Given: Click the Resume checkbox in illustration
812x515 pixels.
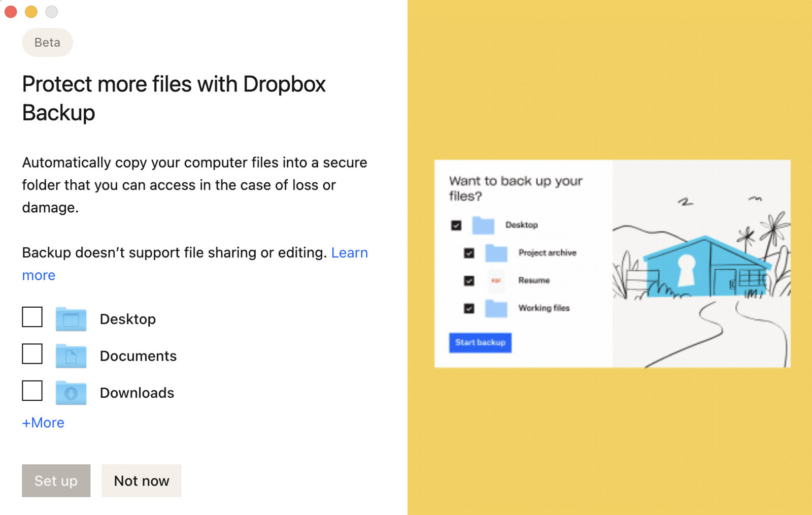Looking at the screenshot, I should [x=469, y=280].
